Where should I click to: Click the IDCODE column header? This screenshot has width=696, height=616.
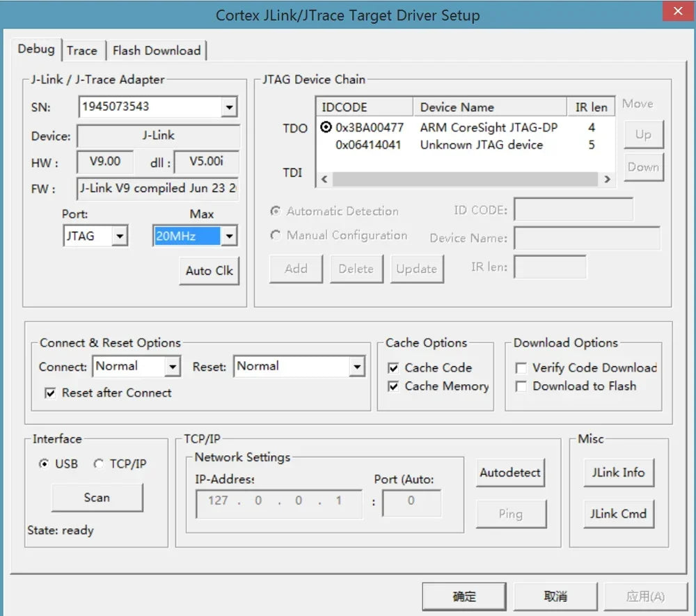point(365,107)
